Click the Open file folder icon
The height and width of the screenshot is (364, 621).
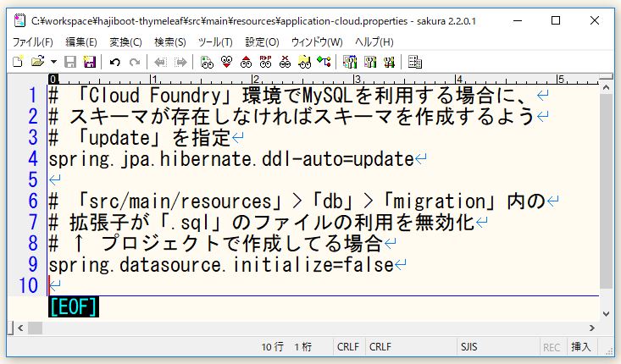[37, 62]
